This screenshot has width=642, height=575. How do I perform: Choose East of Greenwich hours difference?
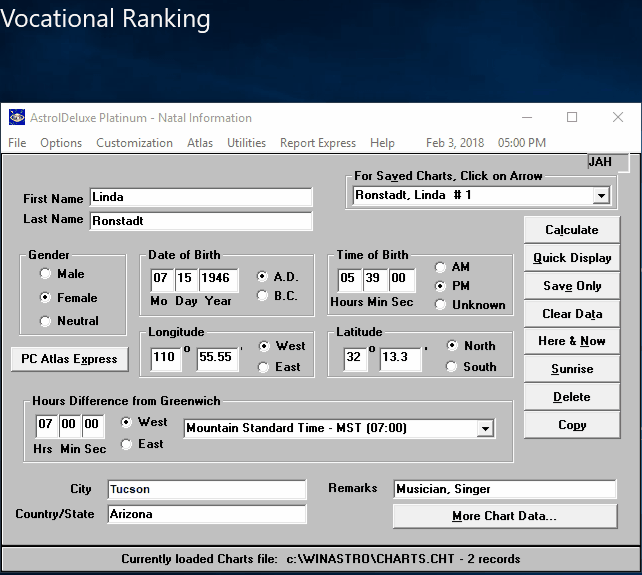click(x=126, y=444)
